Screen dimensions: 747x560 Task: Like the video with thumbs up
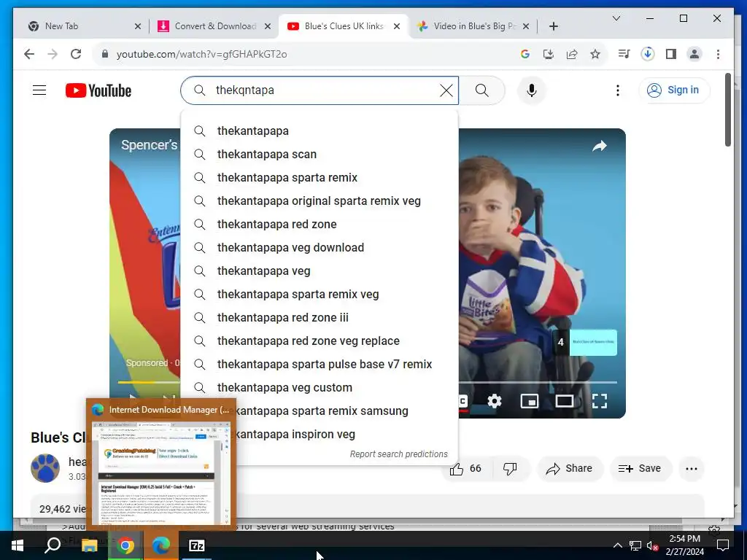(465, 469)
